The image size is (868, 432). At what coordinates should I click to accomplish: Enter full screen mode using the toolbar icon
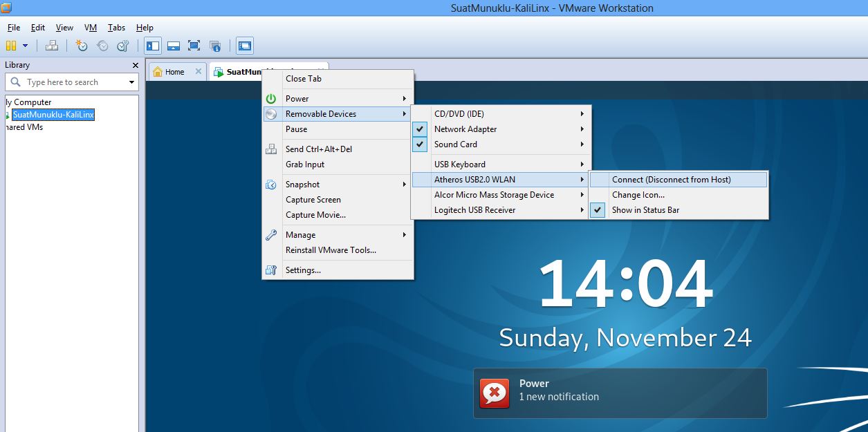194,46
